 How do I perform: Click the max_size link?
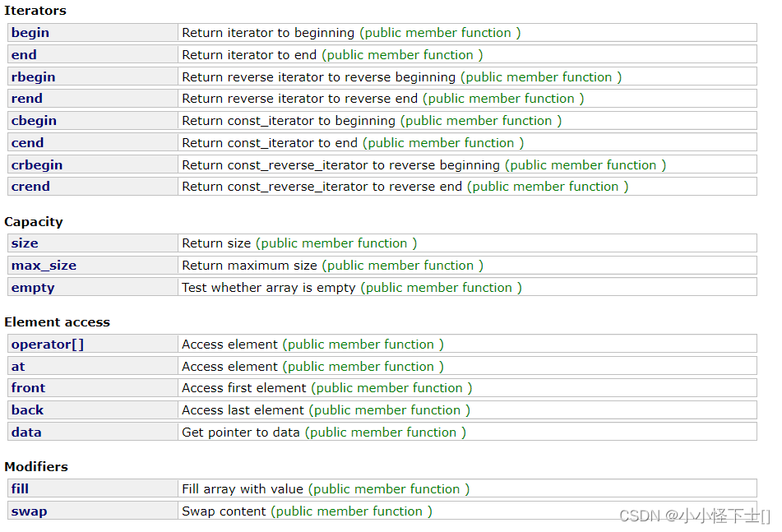[x=44, y=266]
